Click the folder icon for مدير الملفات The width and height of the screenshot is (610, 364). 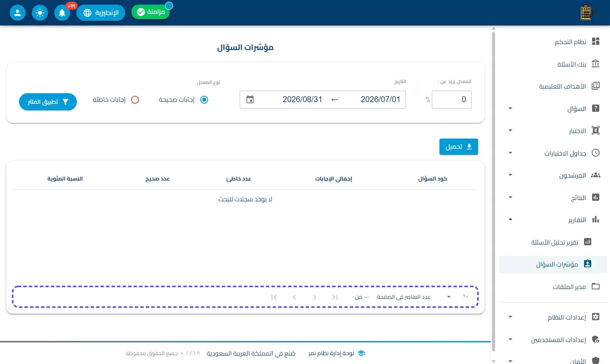click(x=596, y=286)
